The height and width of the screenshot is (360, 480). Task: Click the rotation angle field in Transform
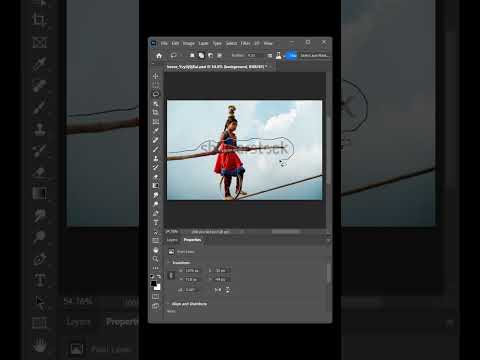pos(192,290)
